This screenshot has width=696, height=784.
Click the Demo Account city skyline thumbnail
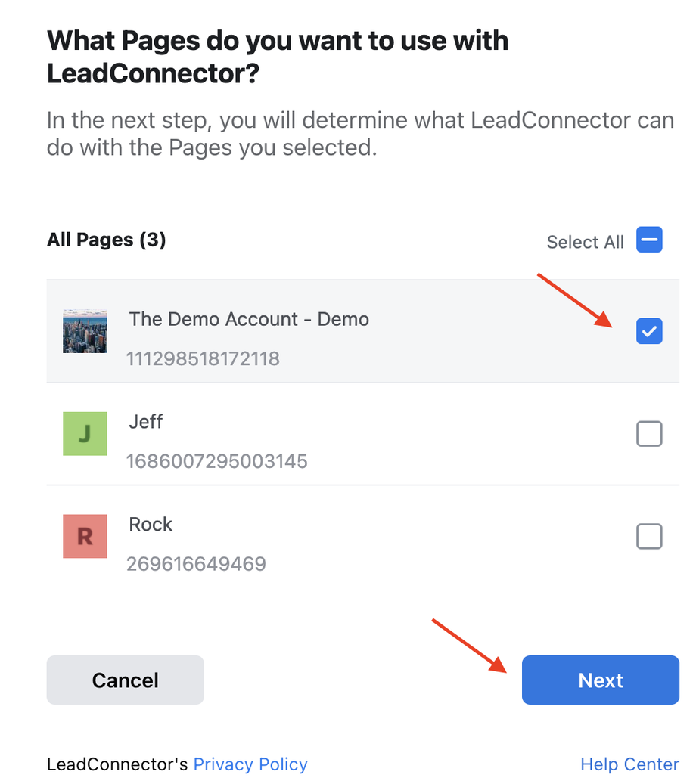click(x=85, y=331)
